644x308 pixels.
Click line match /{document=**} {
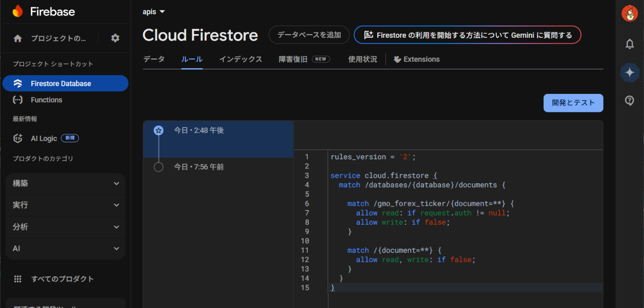[394, 250]
